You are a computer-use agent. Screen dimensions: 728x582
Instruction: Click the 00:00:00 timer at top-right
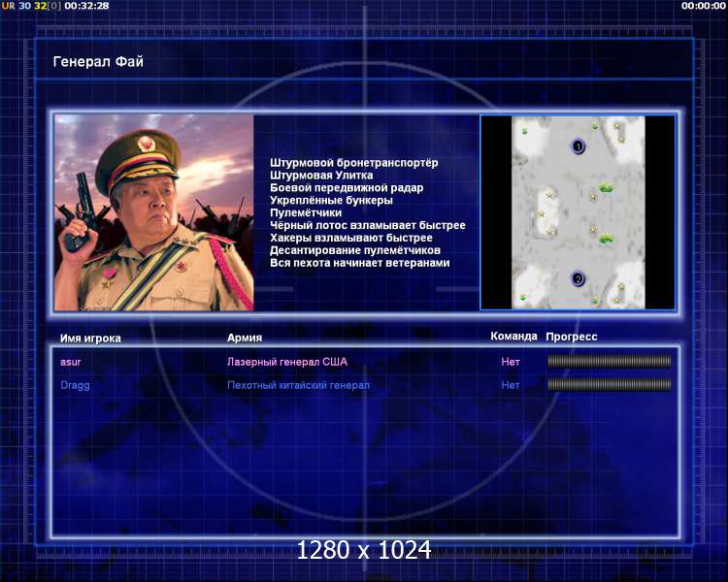tap(704, 6)
